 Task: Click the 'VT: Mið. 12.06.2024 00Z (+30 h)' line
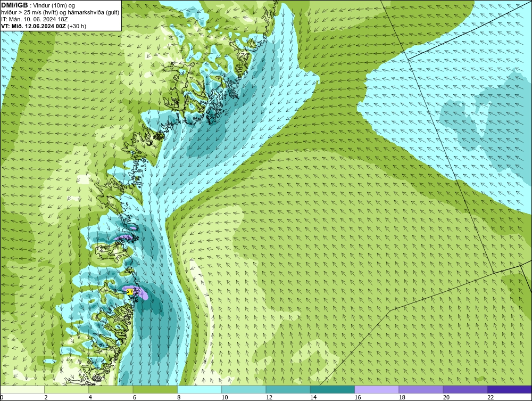(x=44, y=26)
